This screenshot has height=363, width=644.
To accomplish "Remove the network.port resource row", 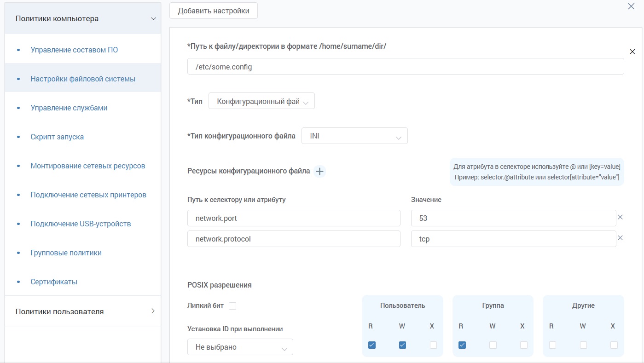I will pos(620,217).
